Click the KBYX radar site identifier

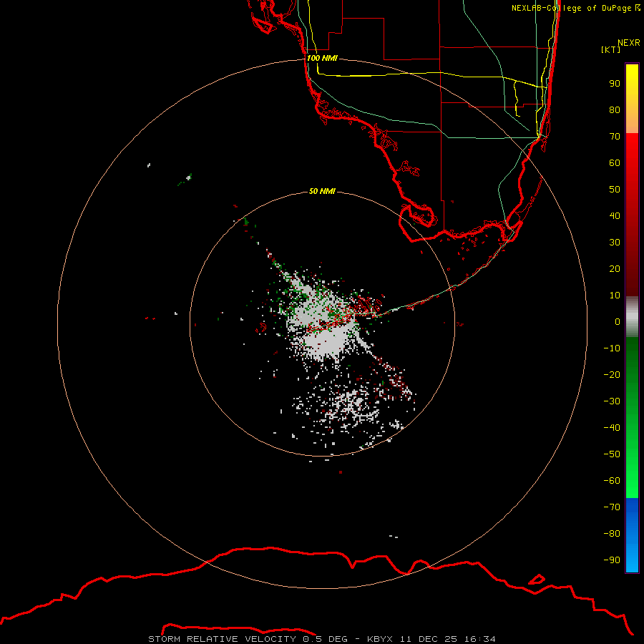(380, 639)
